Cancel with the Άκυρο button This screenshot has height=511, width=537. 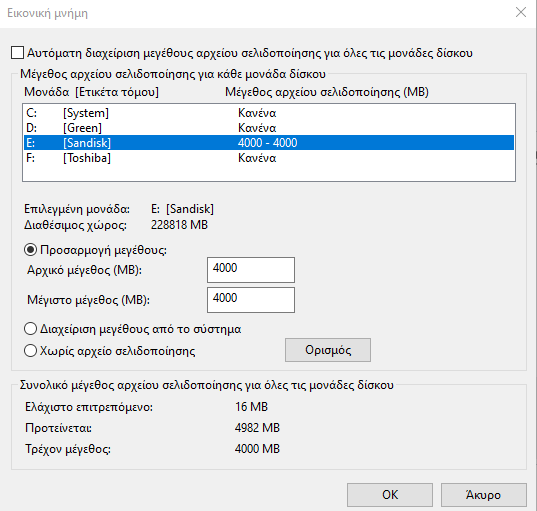484,495
